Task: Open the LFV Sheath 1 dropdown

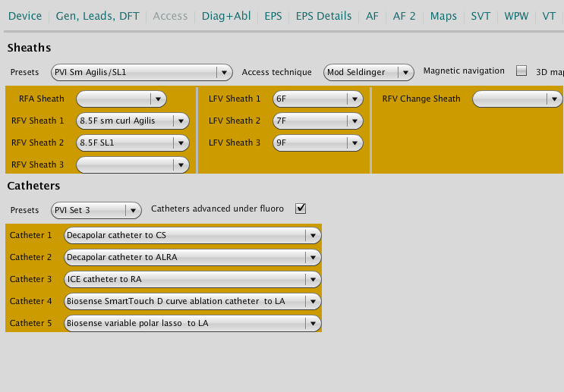Action: [x=318, y=99]
